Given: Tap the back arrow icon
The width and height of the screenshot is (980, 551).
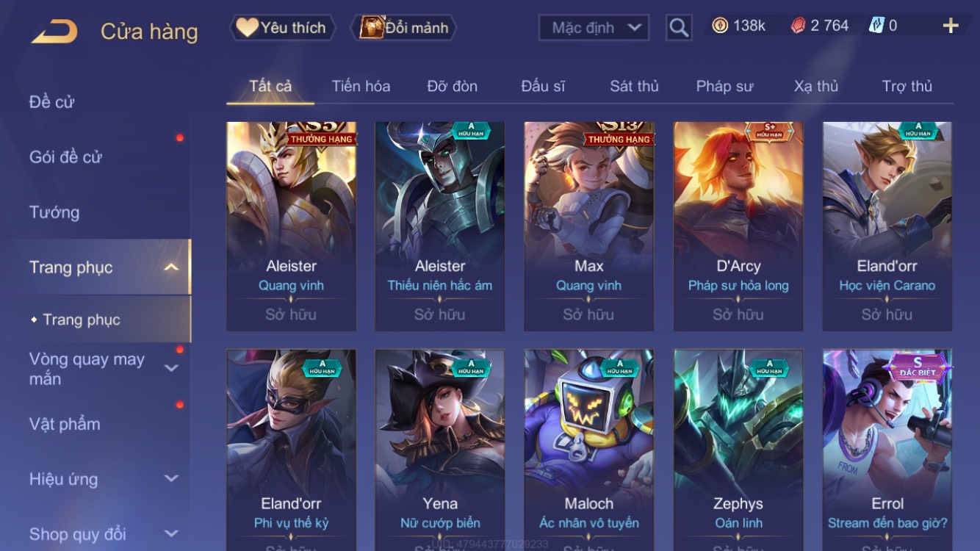Looking at the screenshot, I should [x=54, y=32].
